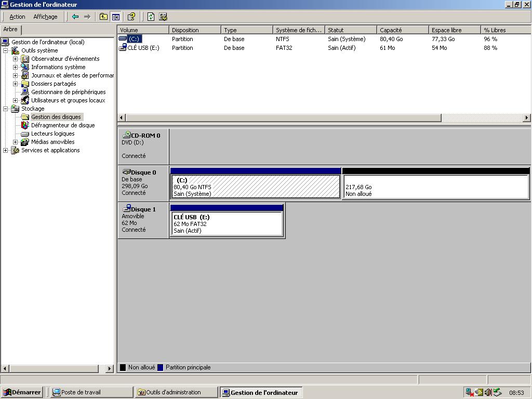Click the Dossiers partagés folder icon
Image resolution: width=532 pixels, height=399 pixels.
25,84
